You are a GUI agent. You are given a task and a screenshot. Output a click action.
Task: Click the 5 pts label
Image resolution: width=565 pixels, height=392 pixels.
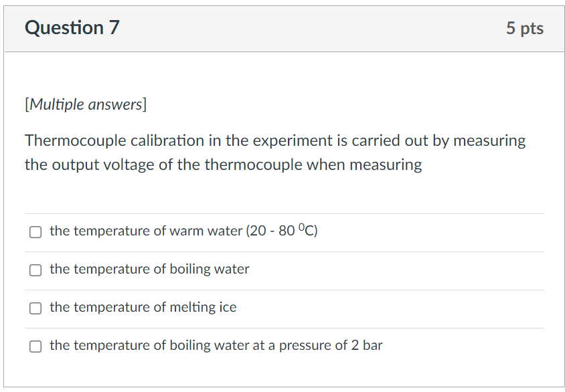click(525, 28)
